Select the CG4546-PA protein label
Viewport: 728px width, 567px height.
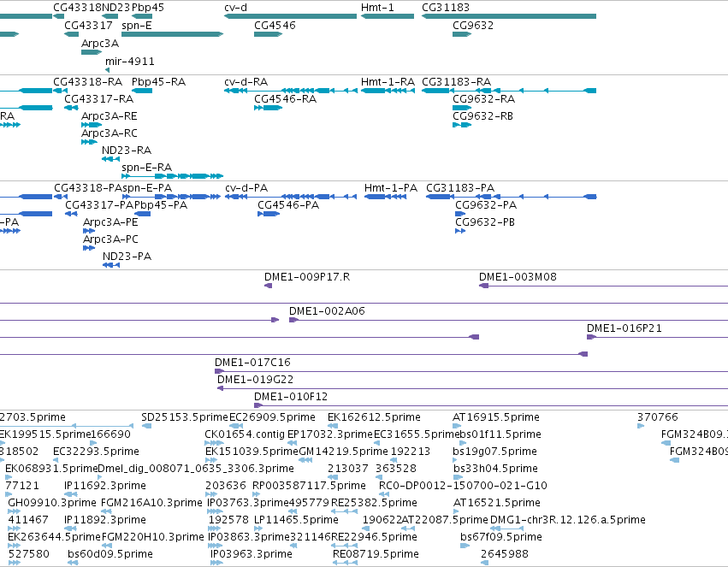click(287, 205)
